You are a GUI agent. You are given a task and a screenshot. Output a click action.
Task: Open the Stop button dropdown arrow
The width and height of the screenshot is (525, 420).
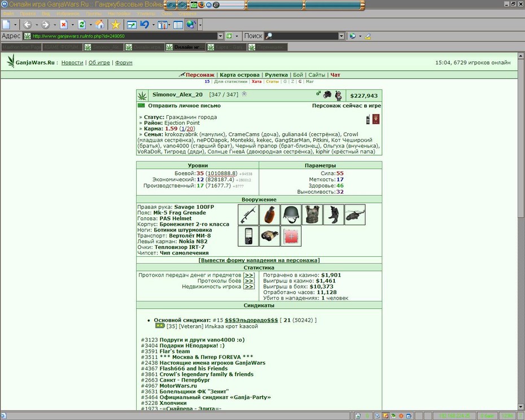[x=72, y=25]
